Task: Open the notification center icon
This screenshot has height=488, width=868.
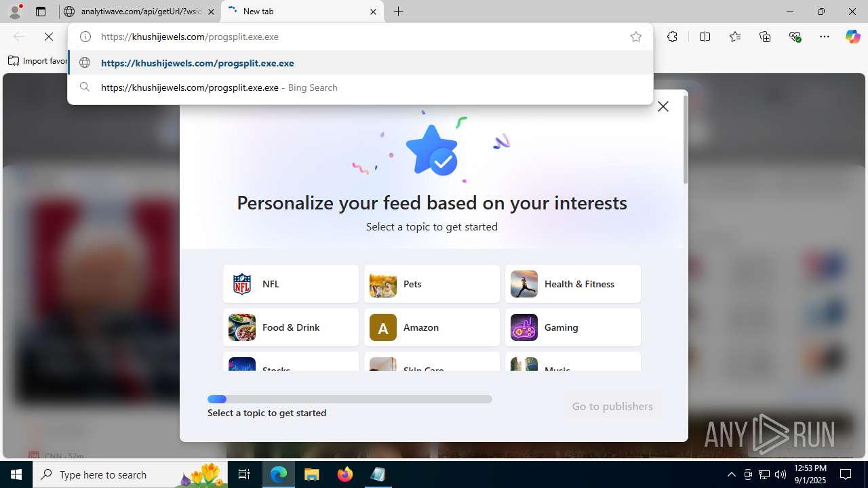Action: 846,474
